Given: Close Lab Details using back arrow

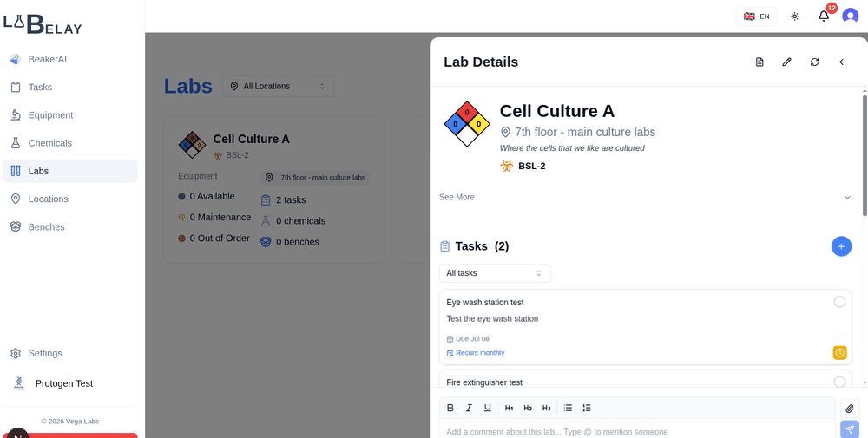Looking at the screenshot, I should [843, 62].
